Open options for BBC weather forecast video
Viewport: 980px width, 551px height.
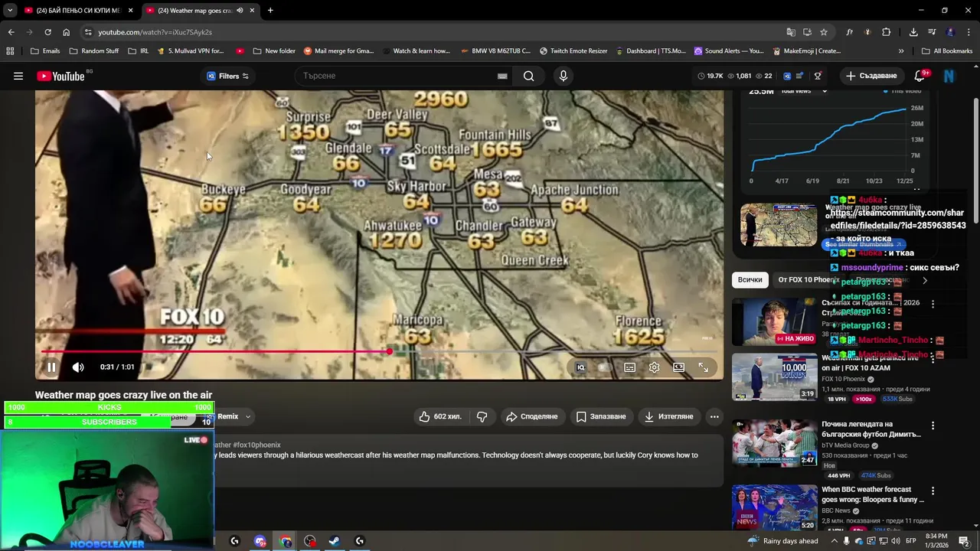(x=933, y=491)
